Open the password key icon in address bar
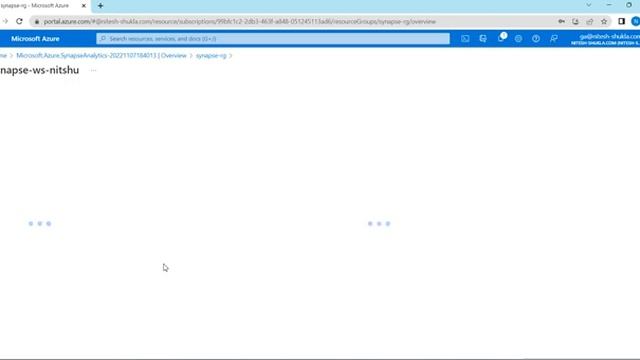 pyautogui.click(x=562, y=21)
